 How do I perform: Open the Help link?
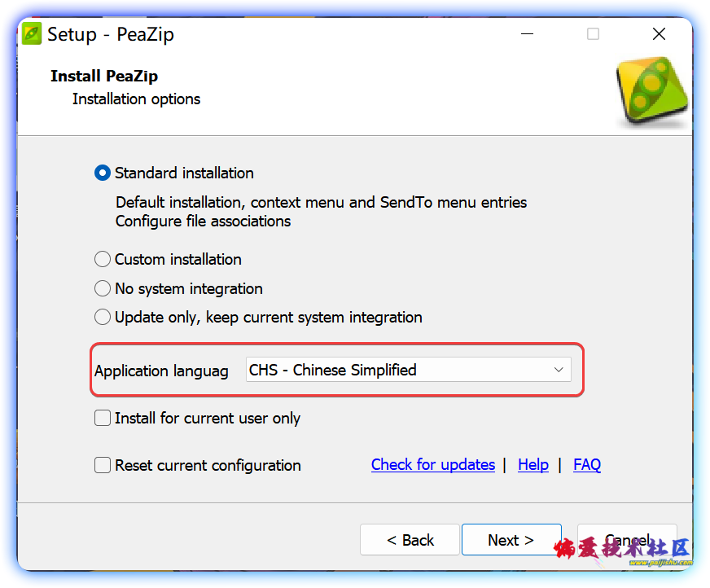pos(533,465)
